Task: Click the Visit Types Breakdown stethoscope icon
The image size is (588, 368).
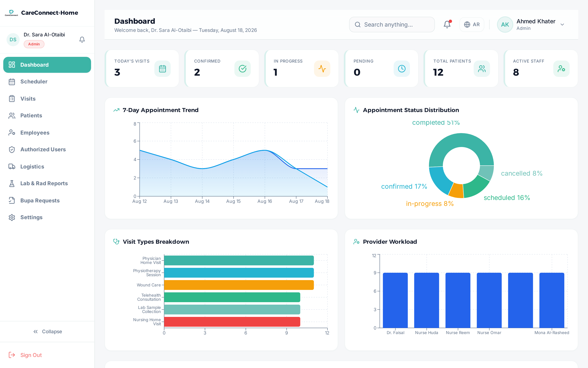Action: point(116,242)
